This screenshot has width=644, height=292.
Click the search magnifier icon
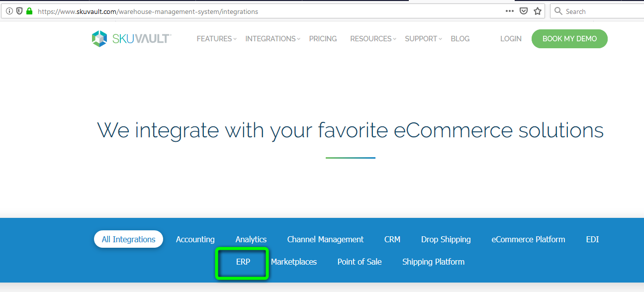[558, 11]
